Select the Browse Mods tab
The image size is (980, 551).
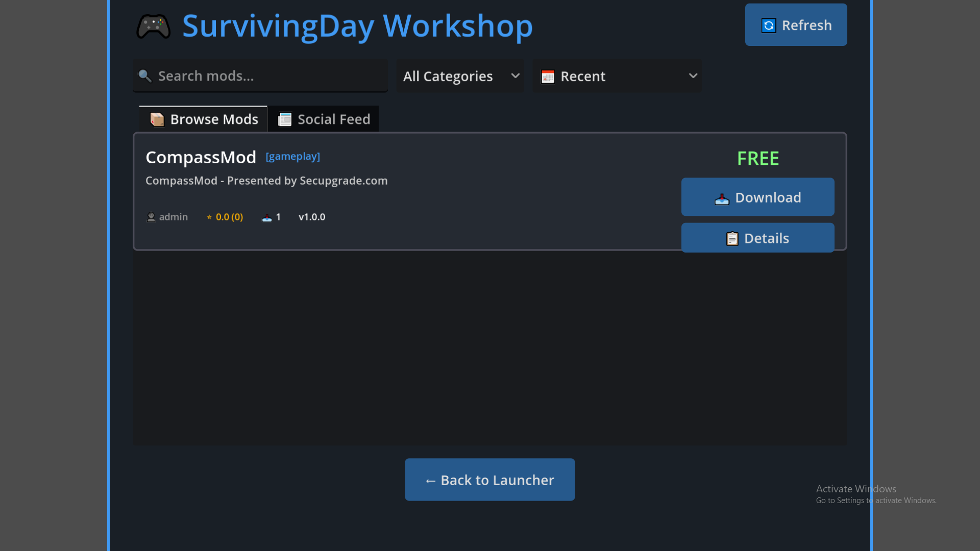[204, 119]
